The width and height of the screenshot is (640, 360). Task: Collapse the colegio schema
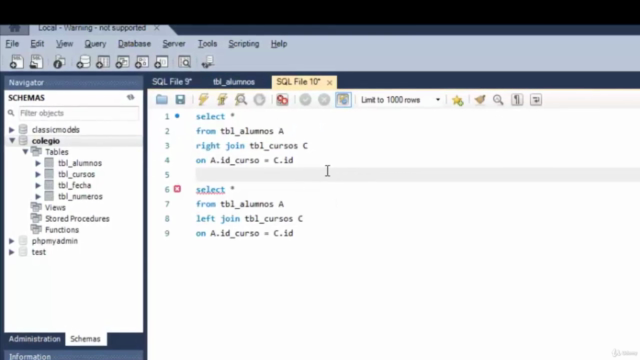tap(12, 141)
